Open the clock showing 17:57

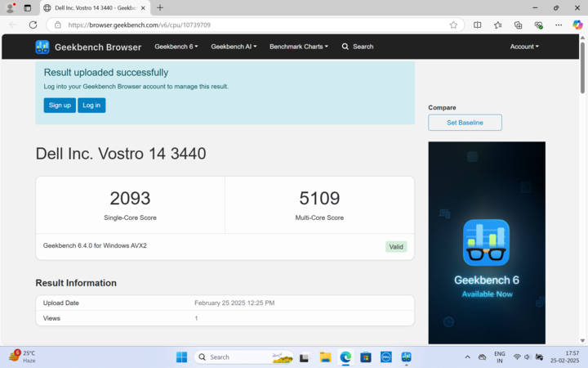[x=565, y=357]
